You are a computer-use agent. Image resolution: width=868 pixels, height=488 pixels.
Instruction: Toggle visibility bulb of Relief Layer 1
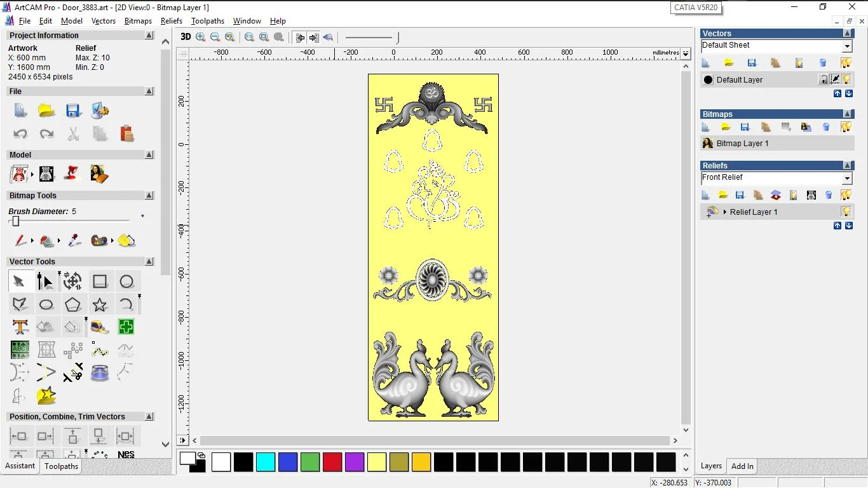coord(846,212)
